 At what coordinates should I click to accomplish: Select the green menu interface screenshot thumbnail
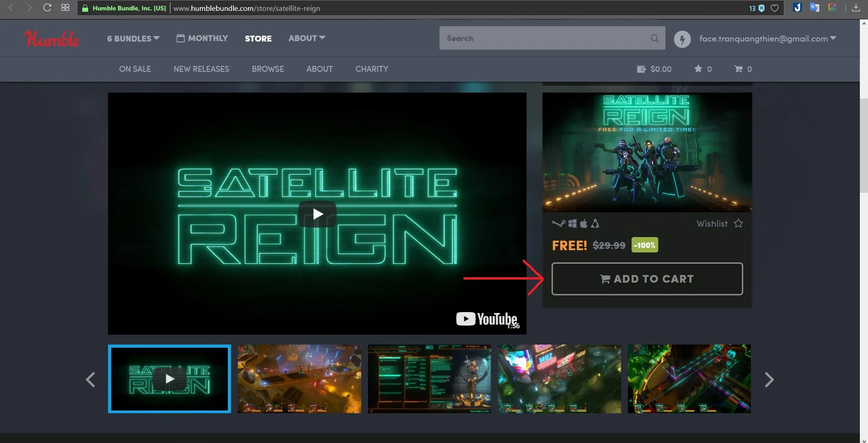429,379
